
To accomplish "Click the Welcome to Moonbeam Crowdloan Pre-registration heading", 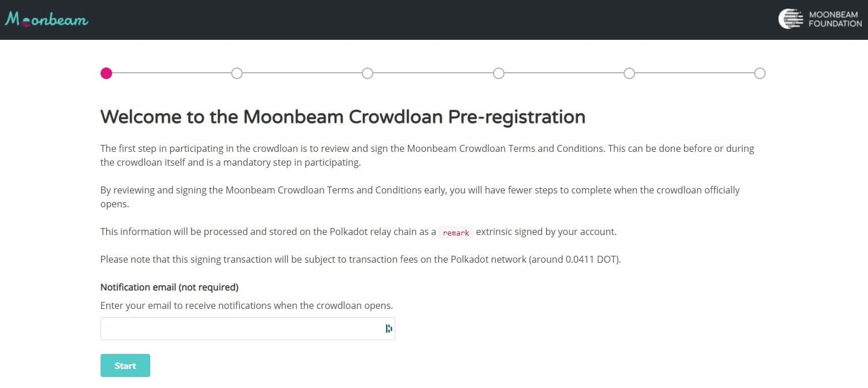I will tap(343, 117).
